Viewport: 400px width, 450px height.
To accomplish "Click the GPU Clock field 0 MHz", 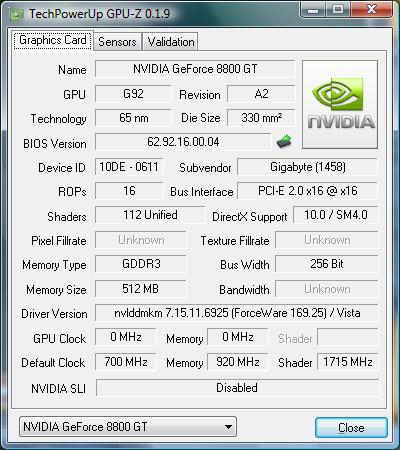I will (x=126, y=337).
